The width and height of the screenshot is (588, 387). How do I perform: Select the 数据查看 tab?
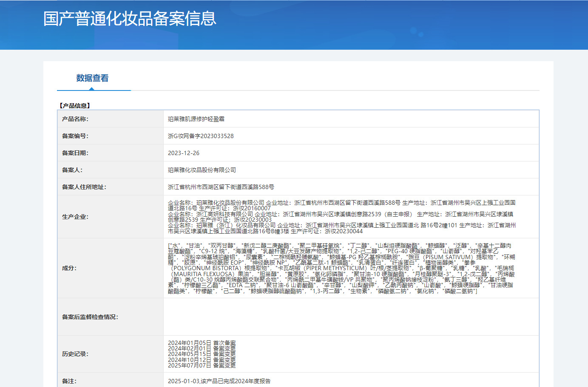point(92,78)
